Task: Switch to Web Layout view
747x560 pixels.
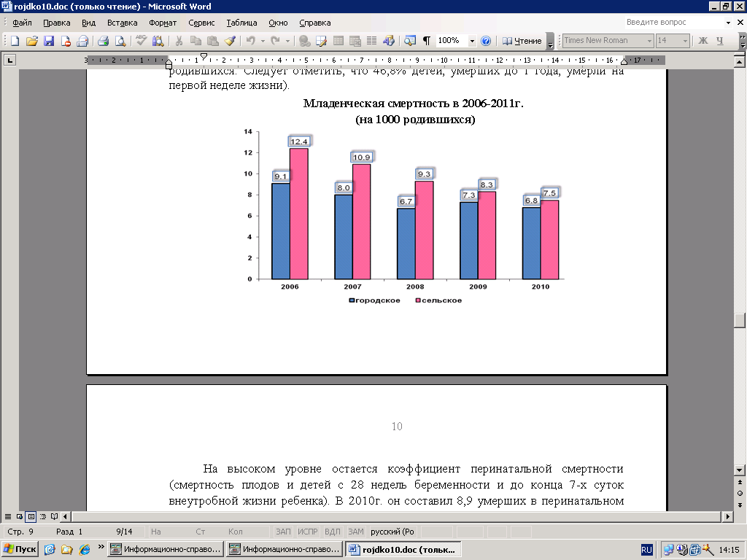Action: pyautogui.click(x=20, y=517)
